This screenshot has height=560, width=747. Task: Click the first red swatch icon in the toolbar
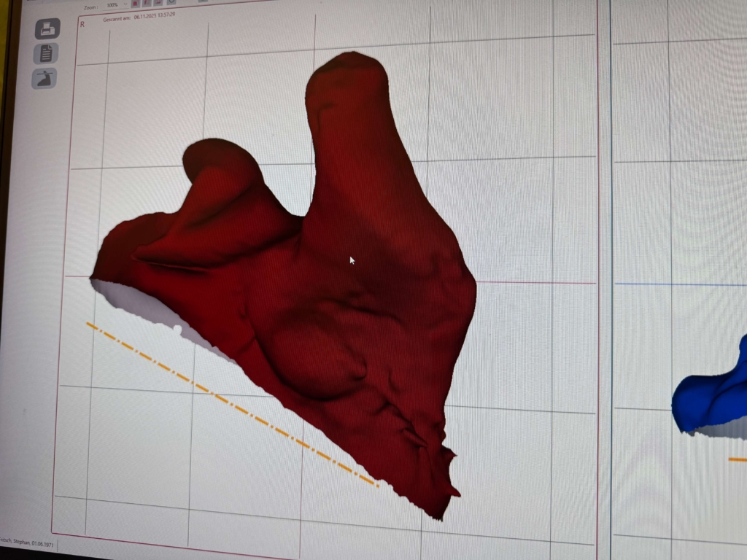click(135, 4)
